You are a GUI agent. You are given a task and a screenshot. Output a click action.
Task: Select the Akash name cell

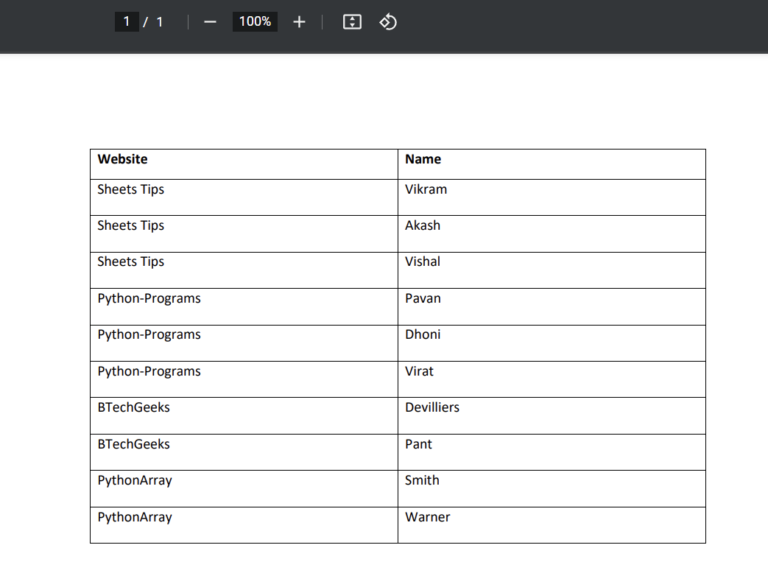click(423, 226)
